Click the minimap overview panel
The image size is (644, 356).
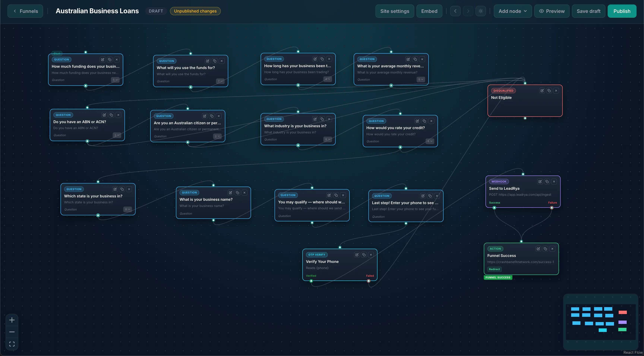tap(601, 322)
